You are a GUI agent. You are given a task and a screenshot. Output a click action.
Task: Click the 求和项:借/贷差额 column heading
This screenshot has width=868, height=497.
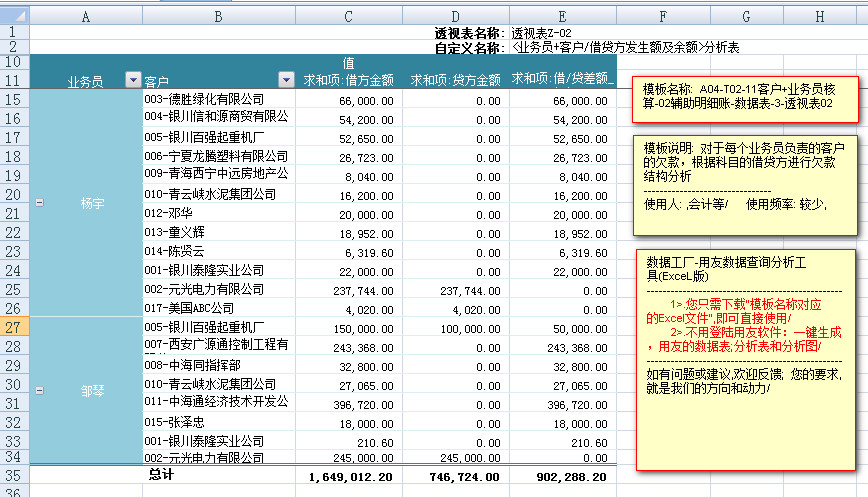point(562,80)
